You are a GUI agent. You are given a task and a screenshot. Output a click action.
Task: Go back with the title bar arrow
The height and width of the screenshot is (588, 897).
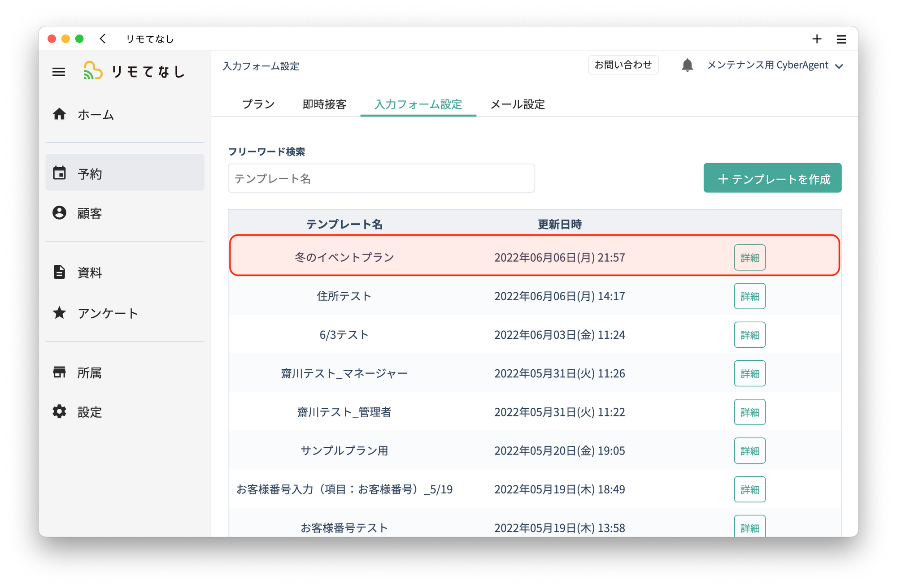[x=103, y=39]
